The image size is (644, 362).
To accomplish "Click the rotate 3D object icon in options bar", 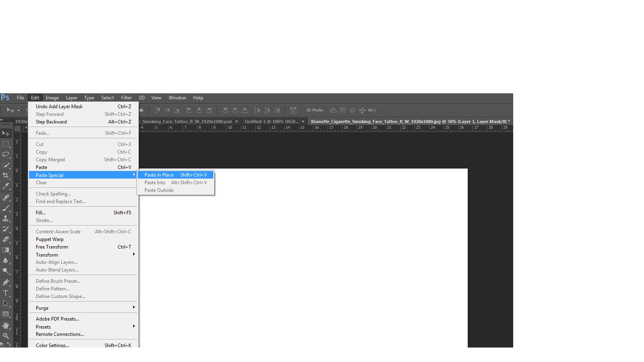I will 333,110.
